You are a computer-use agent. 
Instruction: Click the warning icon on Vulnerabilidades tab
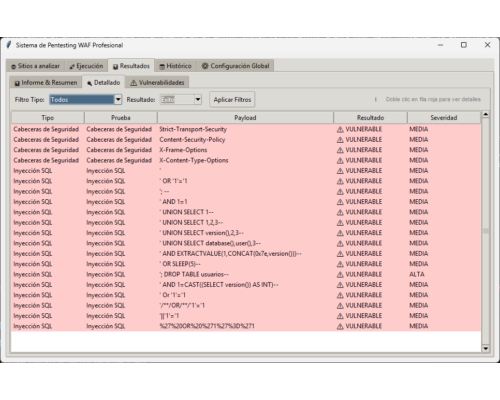pos(134,83)
